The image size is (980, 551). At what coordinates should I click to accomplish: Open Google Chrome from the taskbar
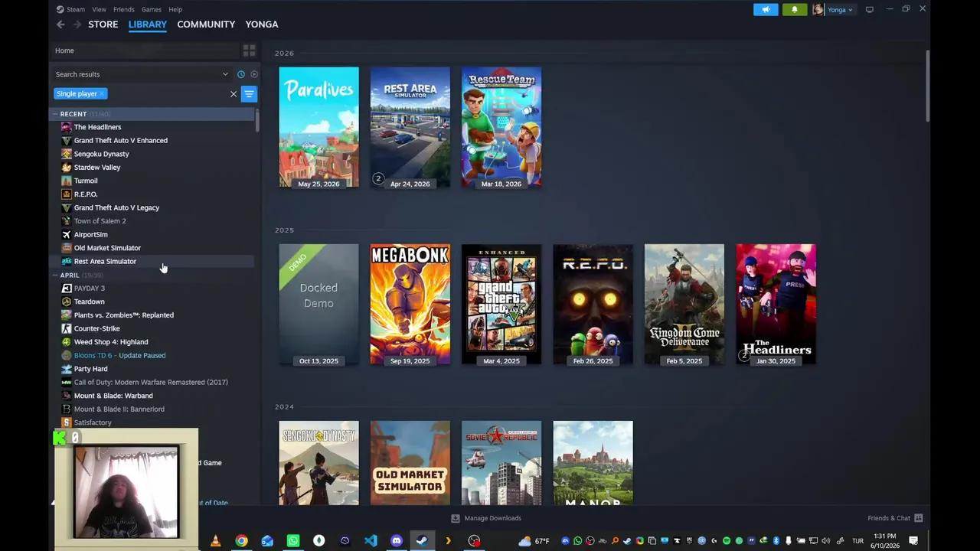pyautogui.click(x=241, y=541)
